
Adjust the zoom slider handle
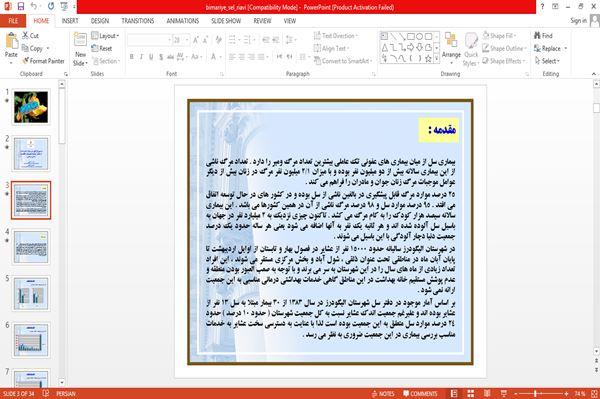tap(535, 394)
